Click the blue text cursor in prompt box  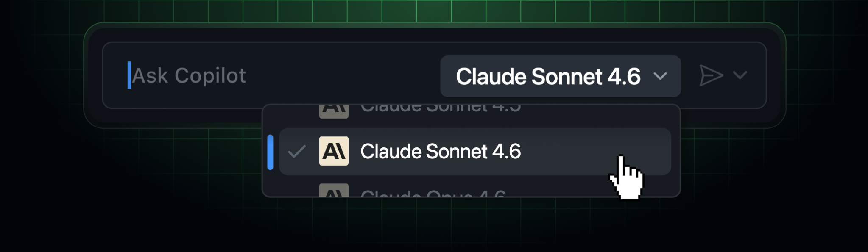tap(129, 75)
